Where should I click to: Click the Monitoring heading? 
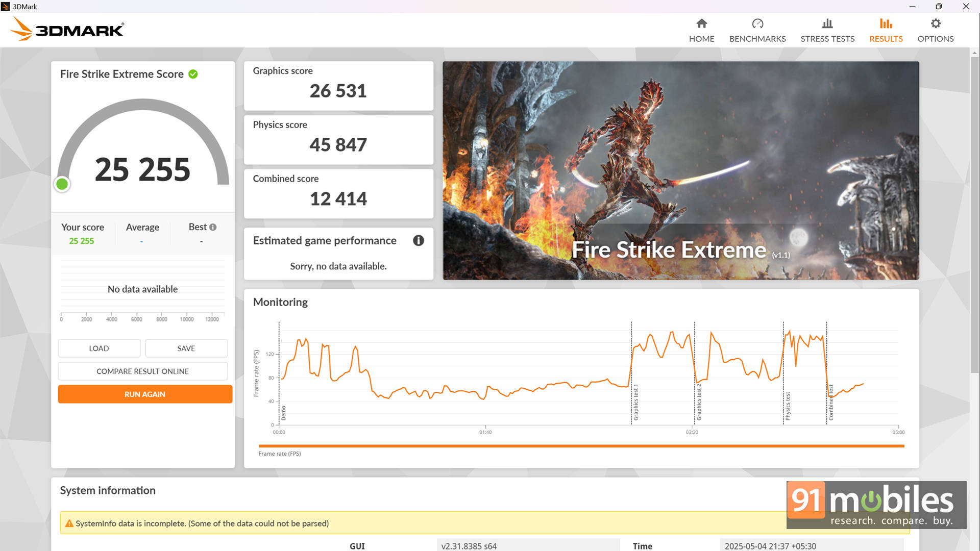(x=280, y=302)
